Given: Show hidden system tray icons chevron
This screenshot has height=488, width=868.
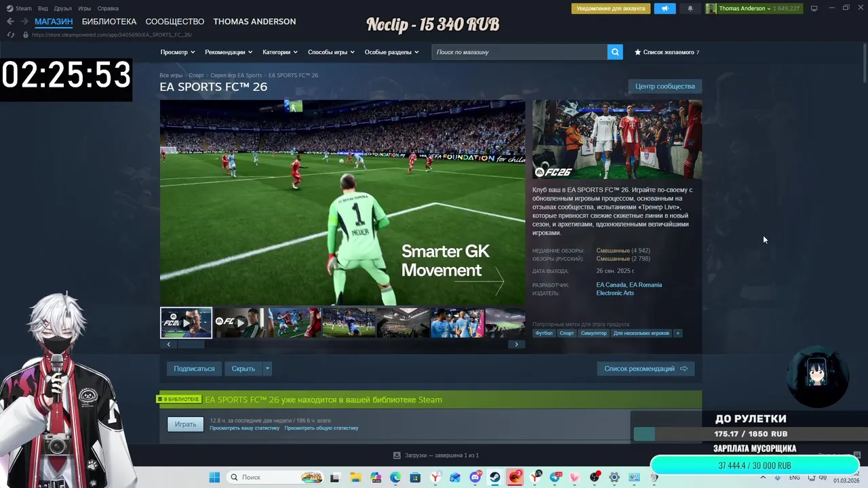Looking at the screenshot, I should pyautogui.click(x=763, y=477).
